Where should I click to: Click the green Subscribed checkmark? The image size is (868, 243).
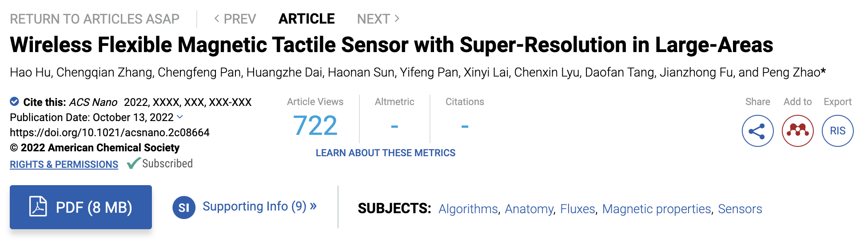(133, 163)
